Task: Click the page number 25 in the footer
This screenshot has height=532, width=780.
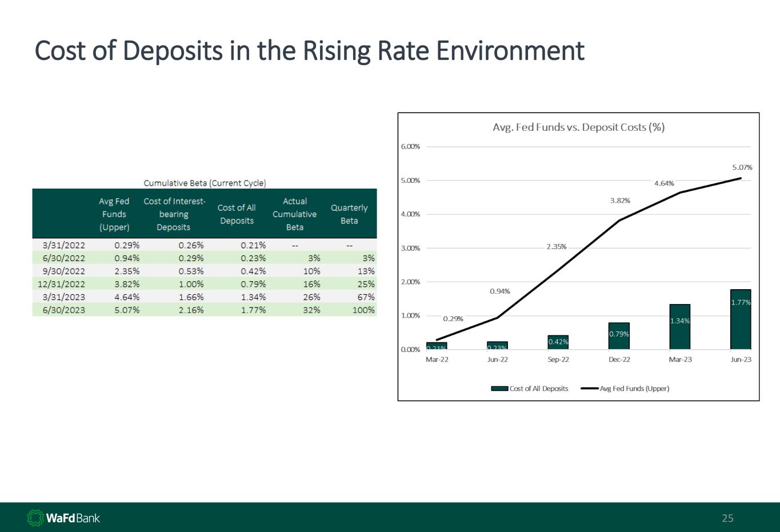Action: 727,518
